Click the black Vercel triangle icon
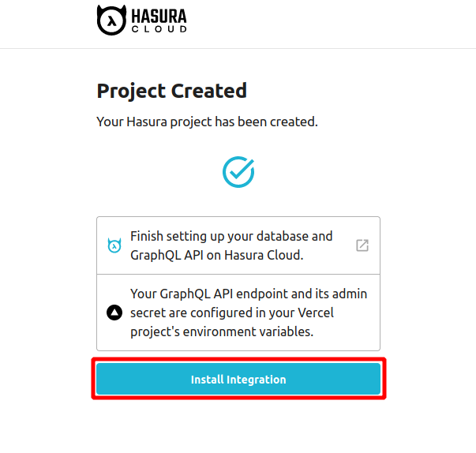 (x=114, y=313)
